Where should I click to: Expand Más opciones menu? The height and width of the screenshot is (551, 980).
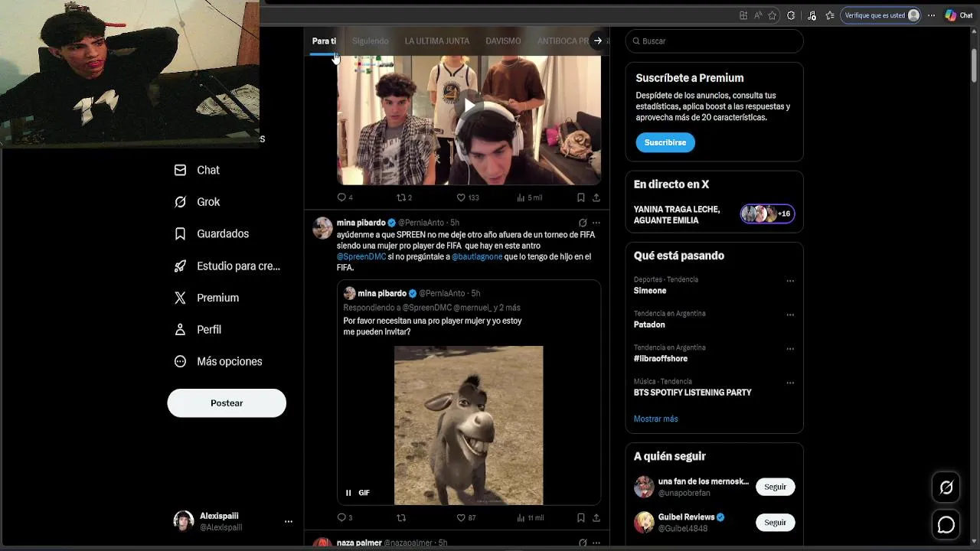point(218,361)
